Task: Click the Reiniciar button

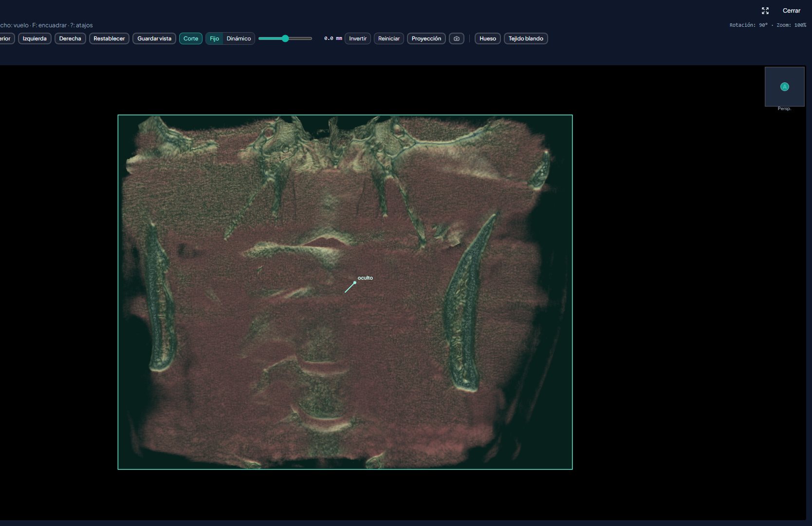Action: tap(389, 38)
